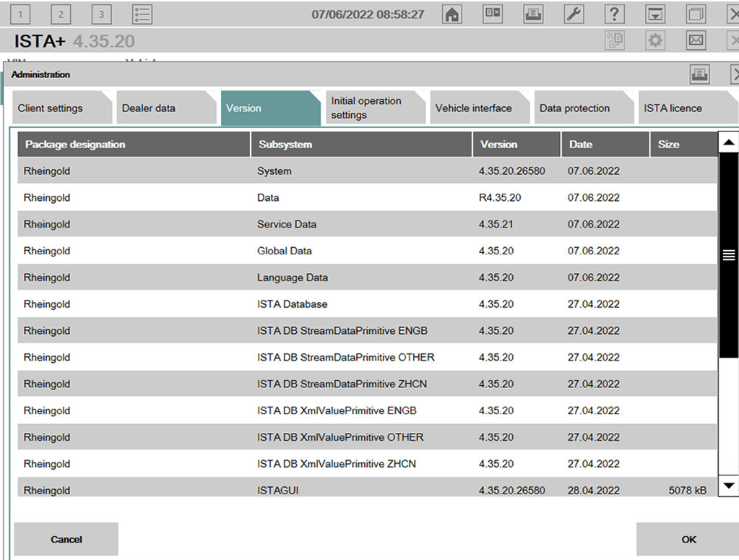Select ISTA DB StreamDataPrimitive ENGB row
Viewport: 739px width, 560px height.
(367, 331)
